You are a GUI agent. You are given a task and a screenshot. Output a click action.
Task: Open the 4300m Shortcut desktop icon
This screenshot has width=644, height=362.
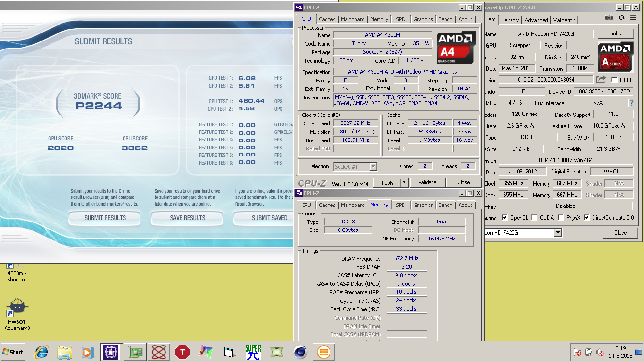(x=17, y=273)
